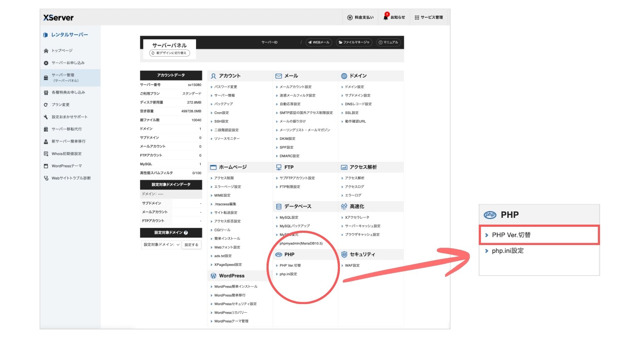Click the Whois初期値設定 icon
644x338 pixels.
click(46, 154)
